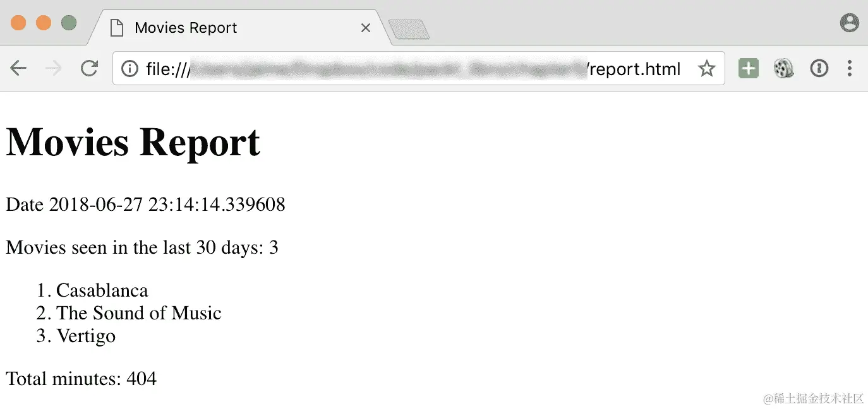Click the film reel extension icon
This screenshot has height=409, width=868.
[x=783, y=68]
